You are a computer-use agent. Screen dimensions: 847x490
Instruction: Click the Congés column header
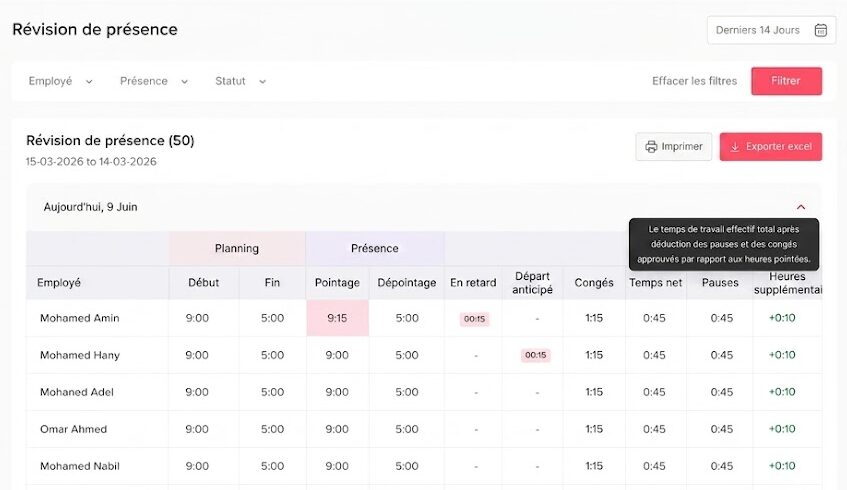point(594,283)
